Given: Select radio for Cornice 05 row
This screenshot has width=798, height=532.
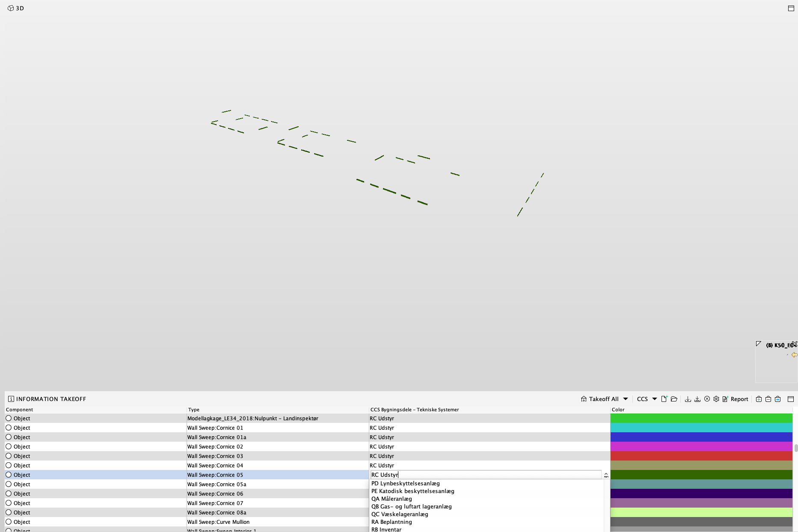Looking at the screenshot, I should coord(9,475).
